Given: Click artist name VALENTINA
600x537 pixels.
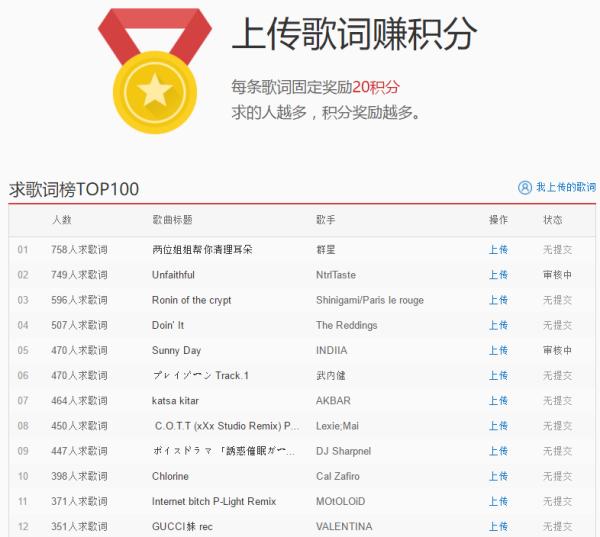Looking at the screenshot, I should (344, 527).
